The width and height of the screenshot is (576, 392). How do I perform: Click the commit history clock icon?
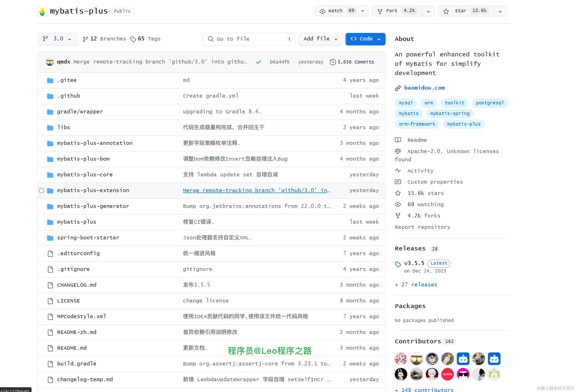coord(333,62)
